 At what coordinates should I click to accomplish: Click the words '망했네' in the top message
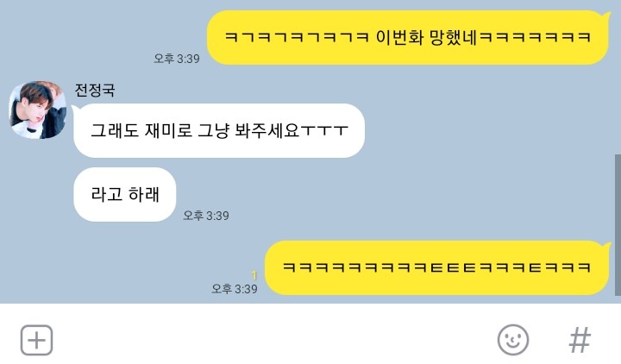(x=454, y=37)
